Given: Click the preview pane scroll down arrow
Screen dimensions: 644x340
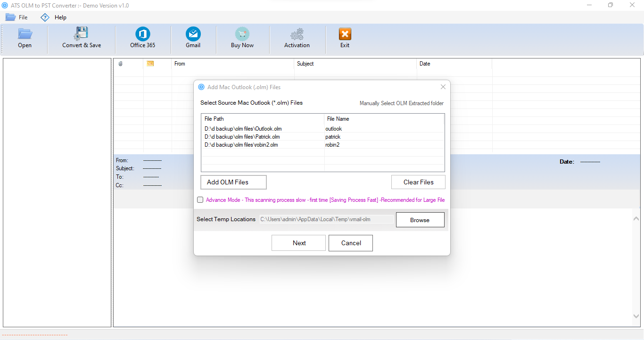Looking at the screenshot, I should point(636,316).
